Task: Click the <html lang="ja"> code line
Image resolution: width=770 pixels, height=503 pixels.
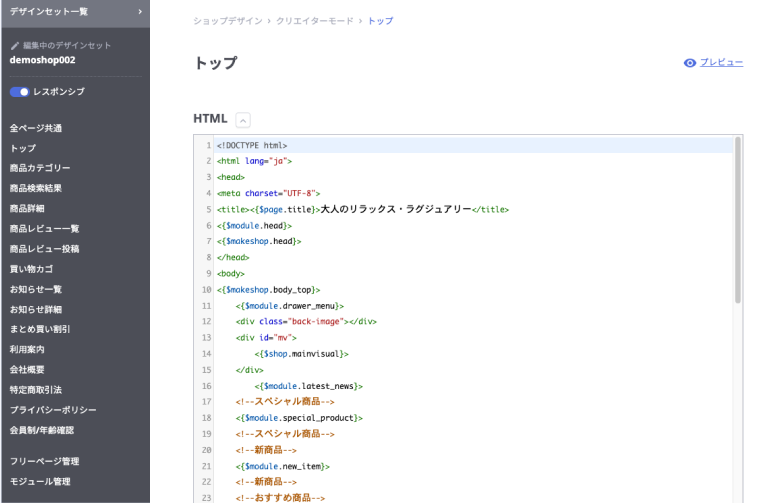Action: pyautogui.click(x=254, y=161)
